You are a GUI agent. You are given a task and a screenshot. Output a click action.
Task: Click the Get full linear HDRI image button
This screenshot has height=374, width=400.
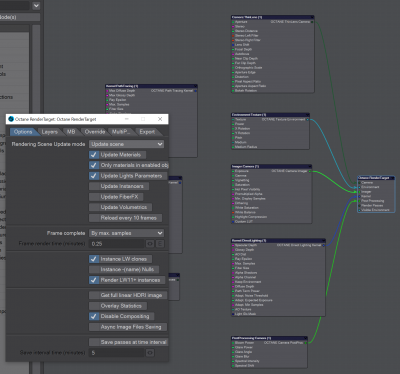(x=128, y=295)
